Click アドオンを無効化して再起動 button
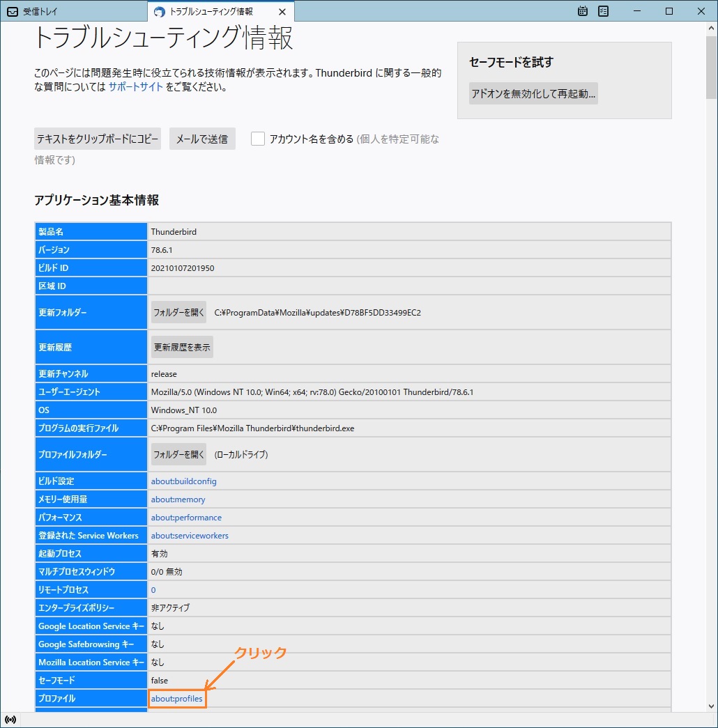The width and height of the screenshot is (718, 728). point(533,93)
